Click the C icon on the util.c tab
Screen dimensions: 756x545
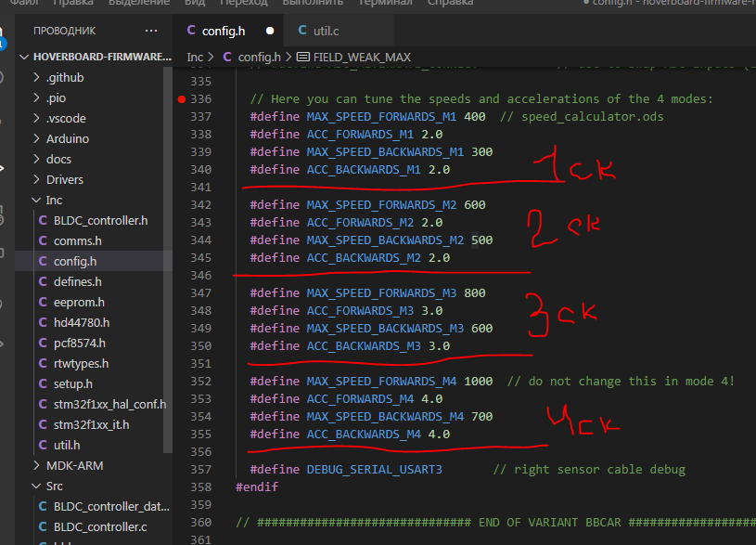(301, 31)
